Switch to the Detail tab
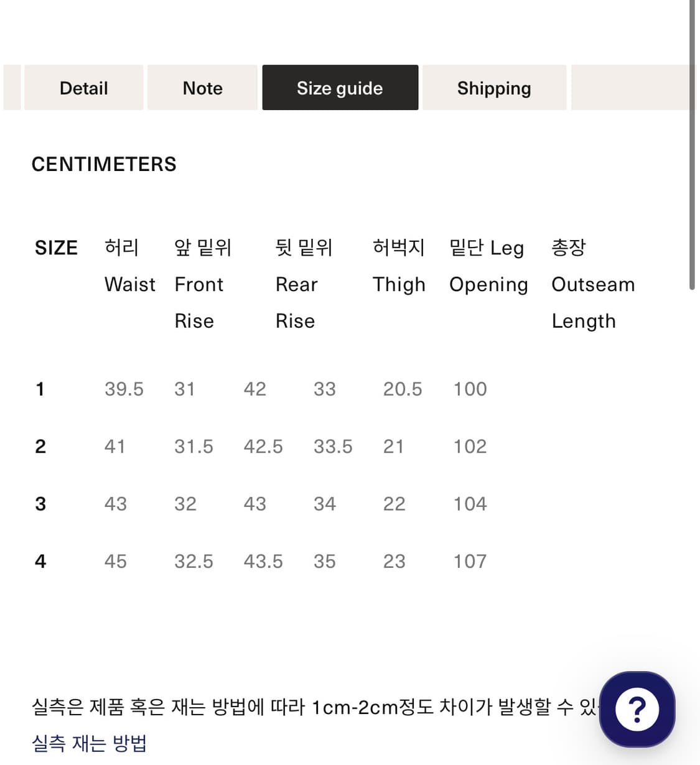This screenshot has height=765, width=700. coord(83,88)
